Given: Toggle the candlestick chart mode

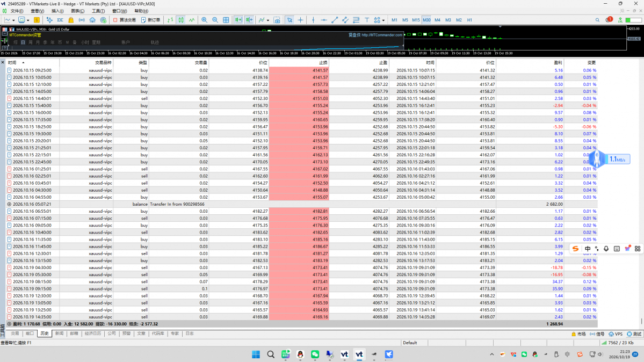Looking at the screenshot, I should (181, 20).
